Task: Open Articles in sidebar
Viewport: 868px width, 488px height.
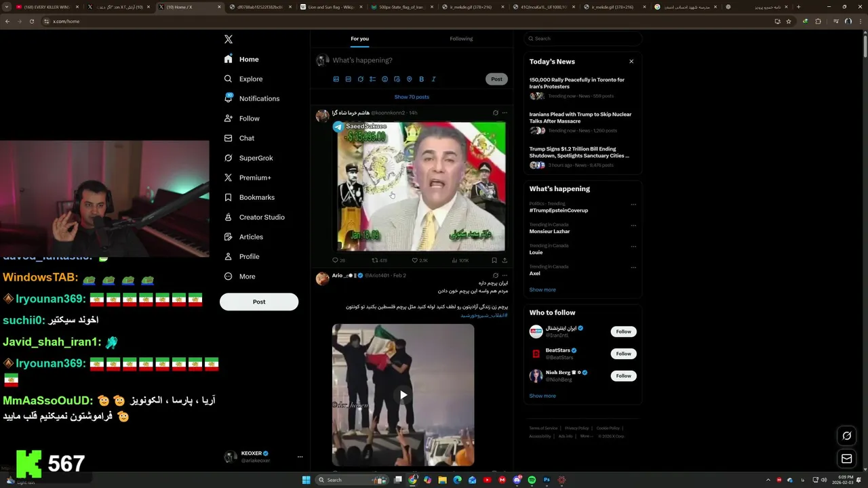Action: [243, 237]
